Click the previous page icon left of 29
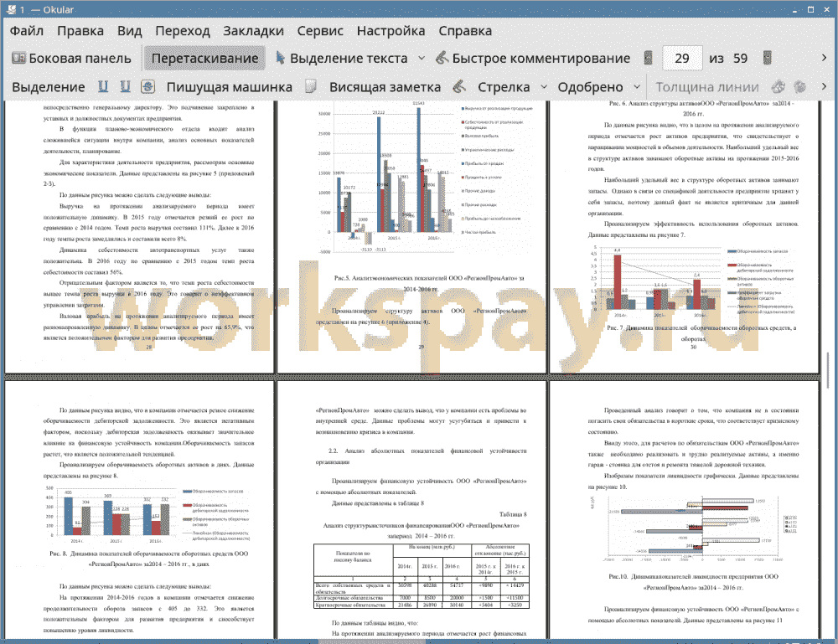Screen dimensions: 838x644 pos(648,58)
